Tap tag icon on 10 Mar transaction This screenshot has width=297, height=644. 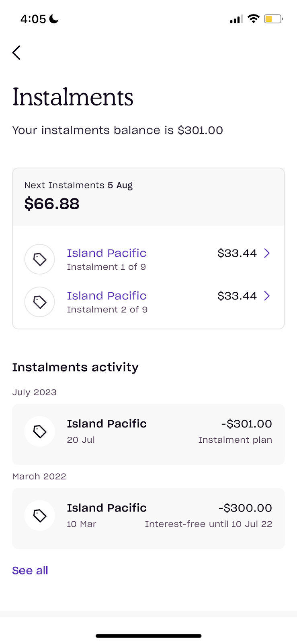click(39, 516)
